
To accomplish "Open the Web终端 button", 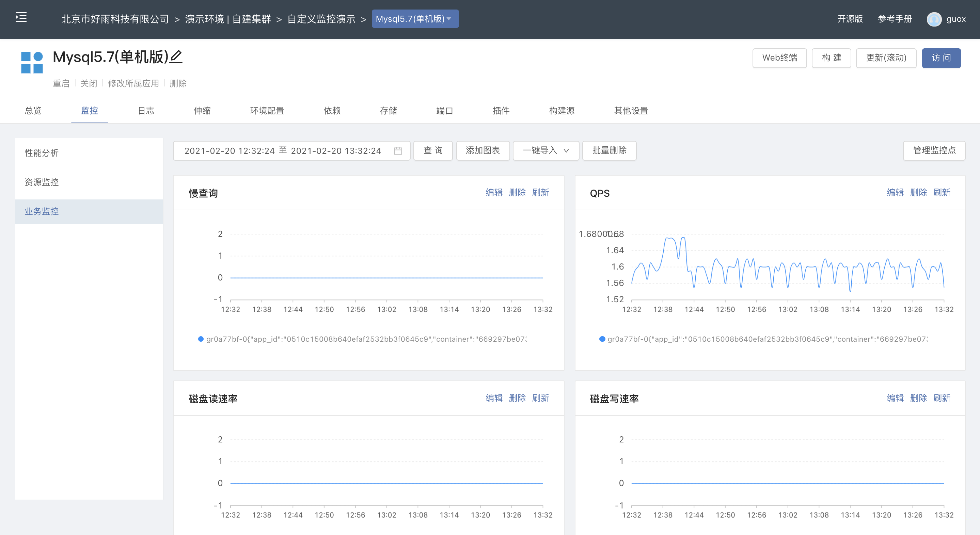I will 779,58.
